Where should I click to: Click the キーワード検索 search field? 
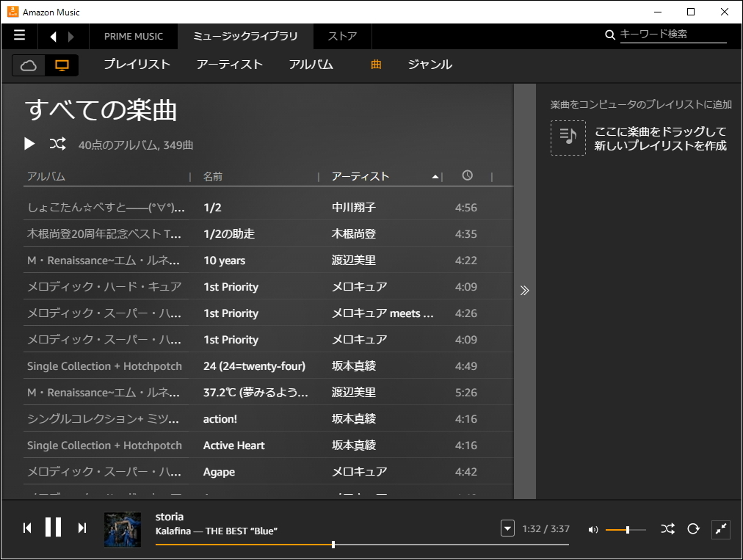click(x=673, y=34)
